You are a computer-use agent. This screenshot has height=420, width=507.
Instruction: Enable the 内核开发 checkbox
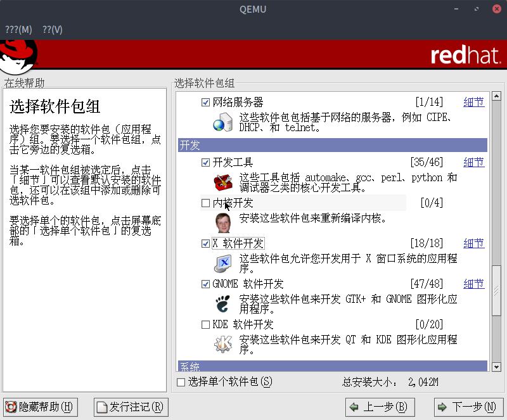pos(205,203)
